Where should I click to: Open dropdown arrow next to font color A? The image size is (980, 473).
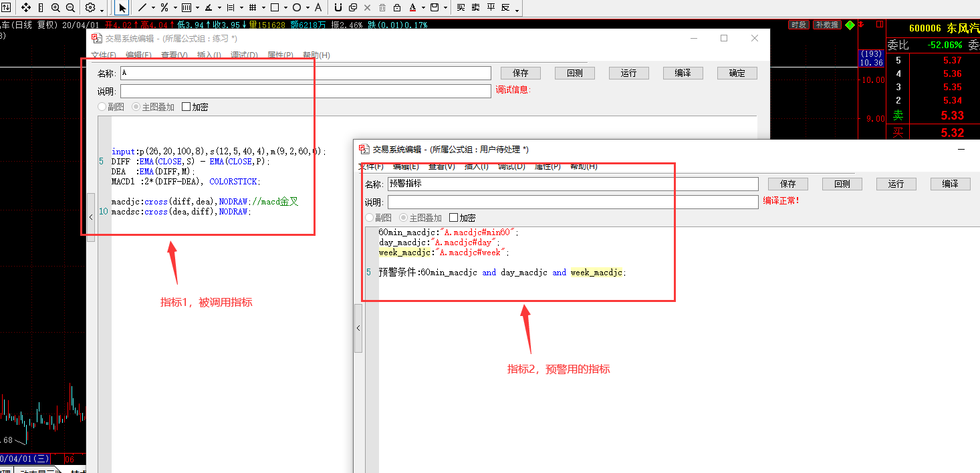(423, 9)
